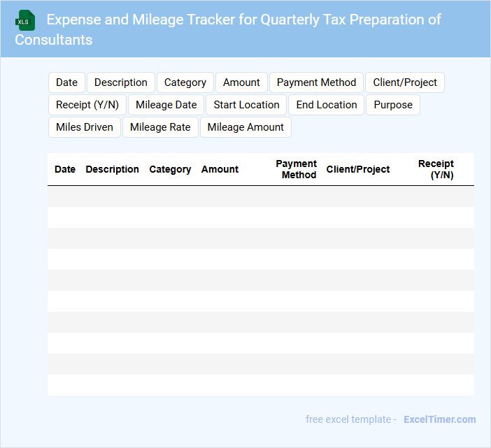Click the Mileage Date tag

166,105
